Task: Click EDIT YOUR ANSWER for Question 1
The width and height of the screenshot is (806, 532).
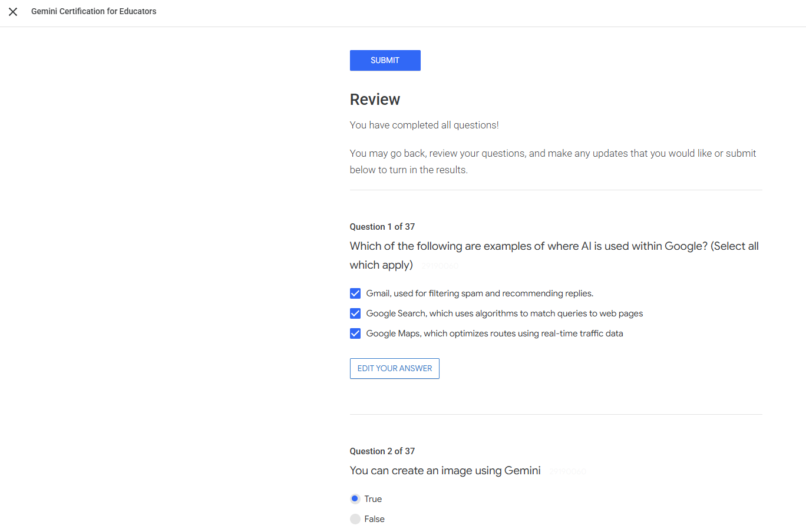Action: tap(394, 368)
